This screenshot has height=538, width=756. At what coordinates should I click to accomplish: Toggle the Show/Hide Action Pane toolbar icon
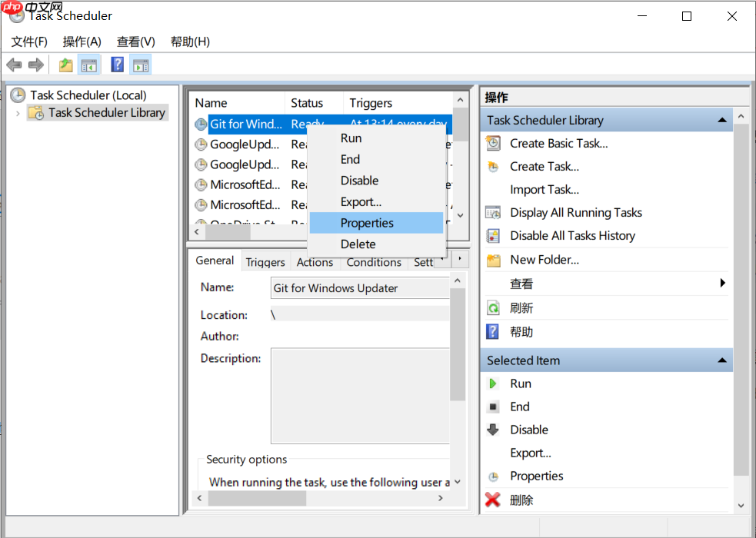click(141, 65)
